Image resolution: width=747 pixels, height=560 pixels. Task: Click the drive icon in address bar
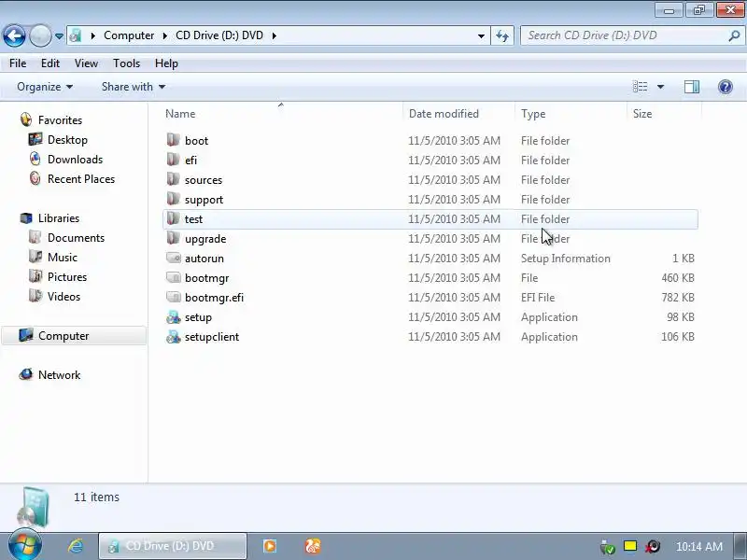point(76,35)
